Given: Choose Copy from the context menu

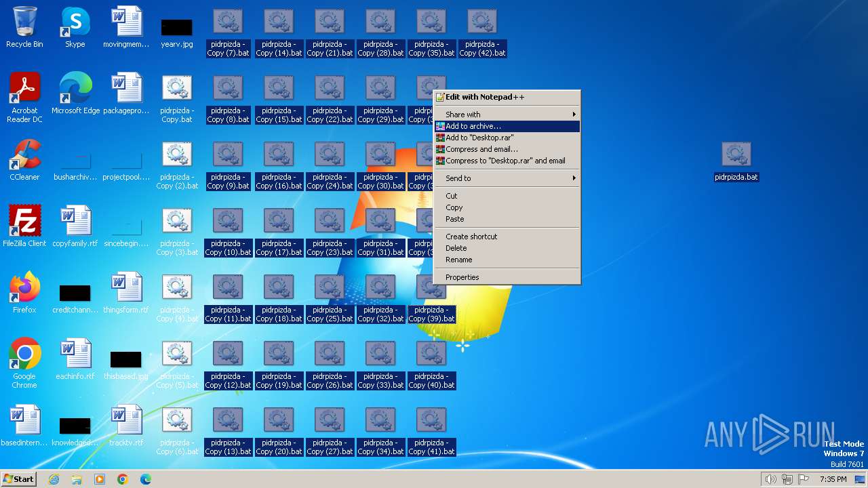Looking at the screenshot, I should (x=507, y=207).
